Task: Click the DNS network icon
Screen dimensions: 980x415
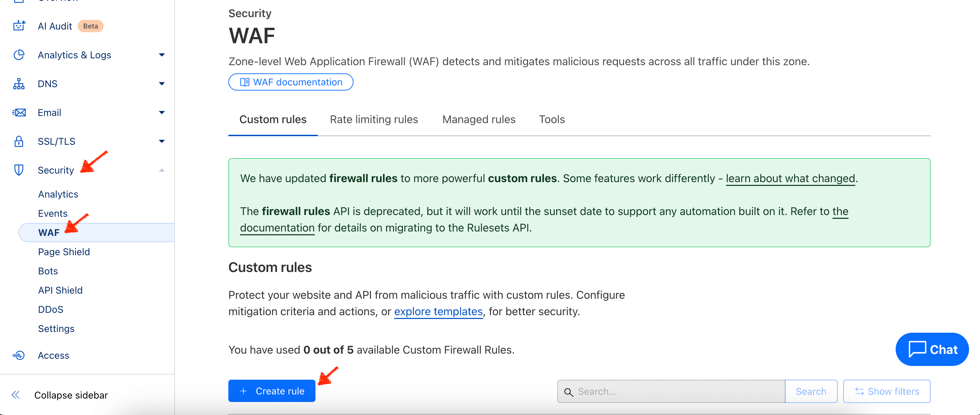Action: pyautogui.click(x=19, y=84)
